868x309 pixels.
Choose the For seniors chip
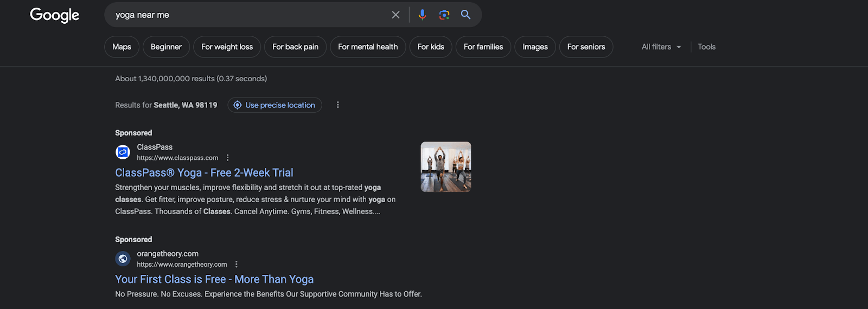pos(586,47)
